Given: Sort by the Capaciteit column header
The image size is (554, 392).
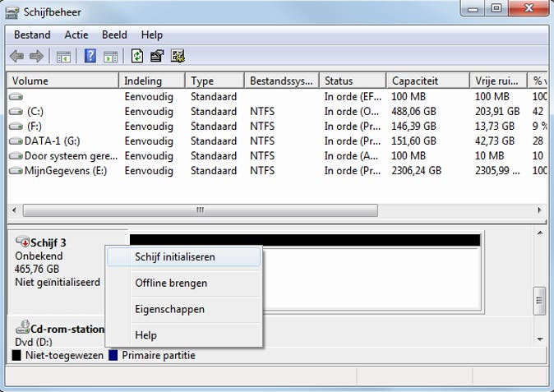Looking at the screenshot, I should tap(428, 81).
